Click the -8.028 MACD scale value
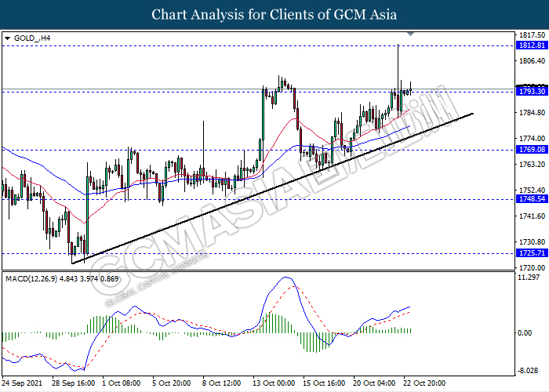The width and height of the screenshot is (549, 392). point(529,371)
